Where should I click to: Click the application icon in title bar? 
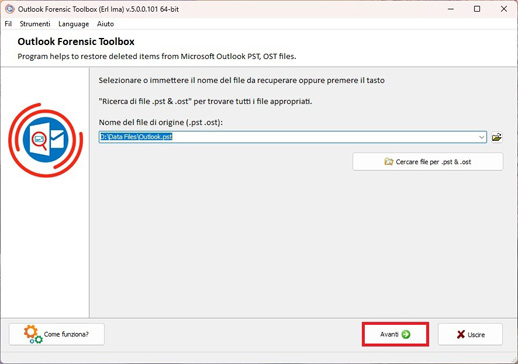tap(10, 9)
